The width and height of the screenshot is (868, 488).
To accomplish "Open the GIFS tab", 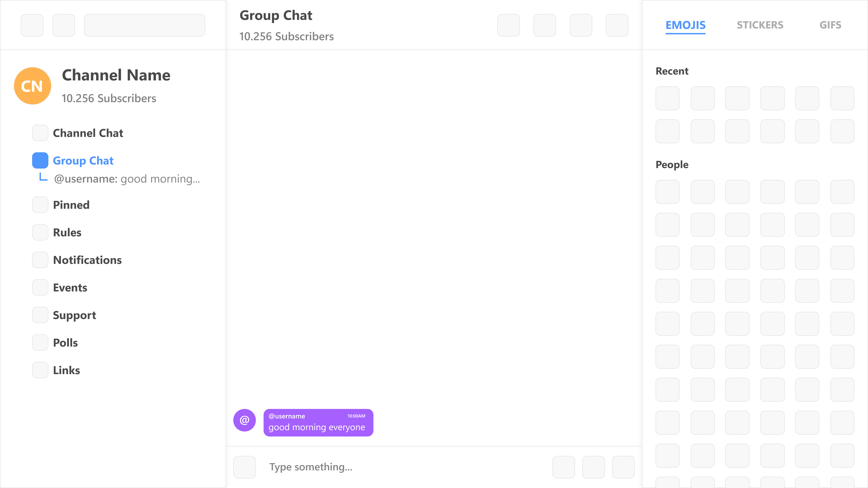I will point(830,25).
